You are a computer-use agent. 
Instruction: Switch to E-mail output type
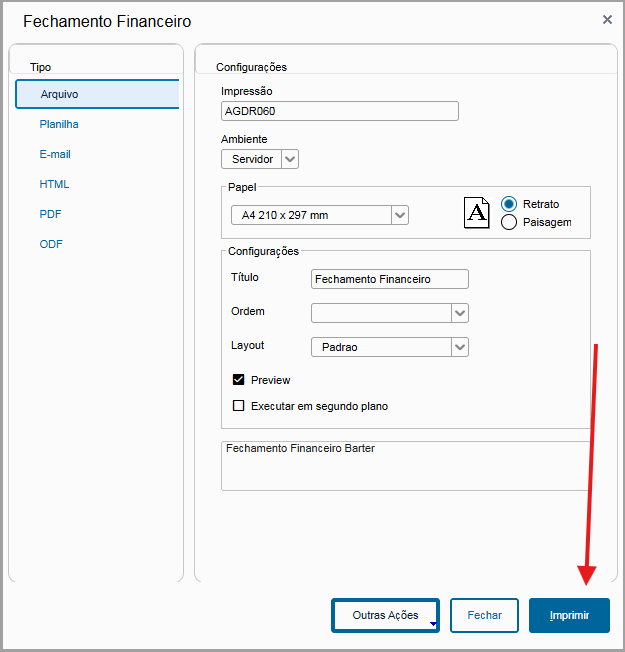point(55,154)
